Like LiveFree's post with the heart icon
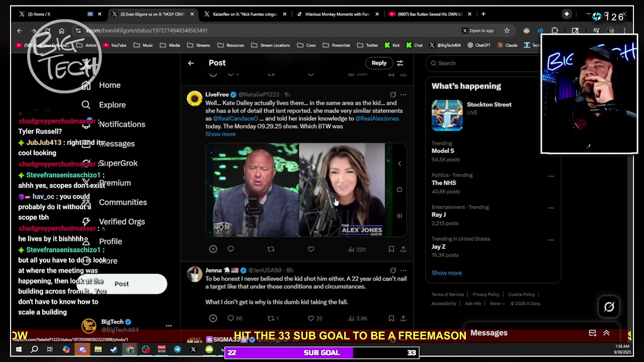This screenshot has width=644, height=362. point(311,249)
